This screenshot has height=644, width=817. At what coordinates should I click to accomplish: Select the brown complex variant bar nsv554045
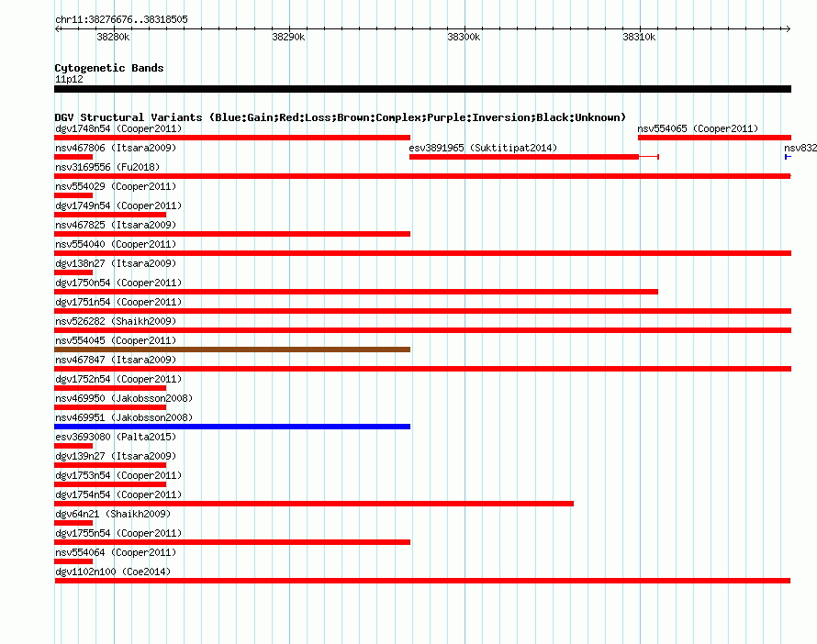232,350
